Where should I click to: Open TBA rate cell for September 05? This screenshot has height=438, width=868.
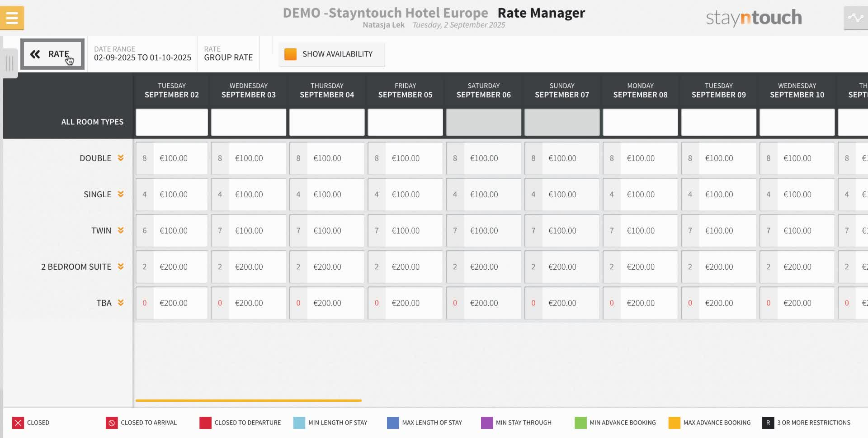coord(405,303)
